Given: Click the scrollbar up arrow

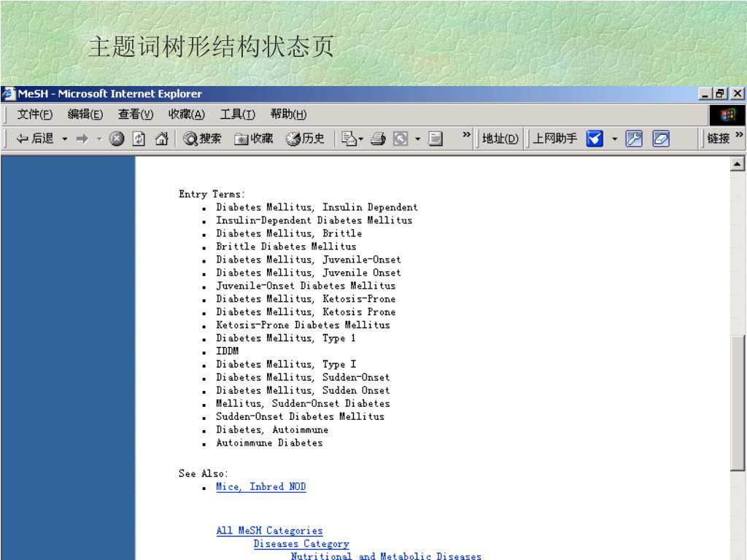Looking at the screenshot, I should (737, 164).
